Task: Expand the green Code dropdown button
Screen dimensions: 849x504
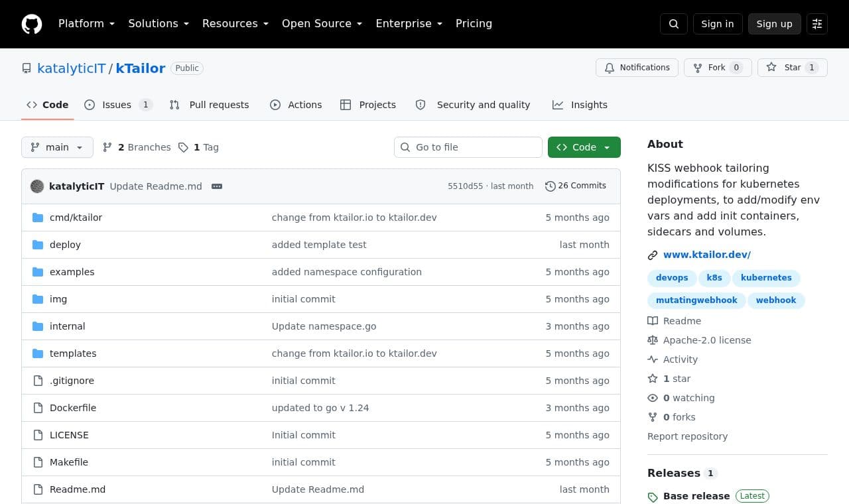Action: pos(584,147)
